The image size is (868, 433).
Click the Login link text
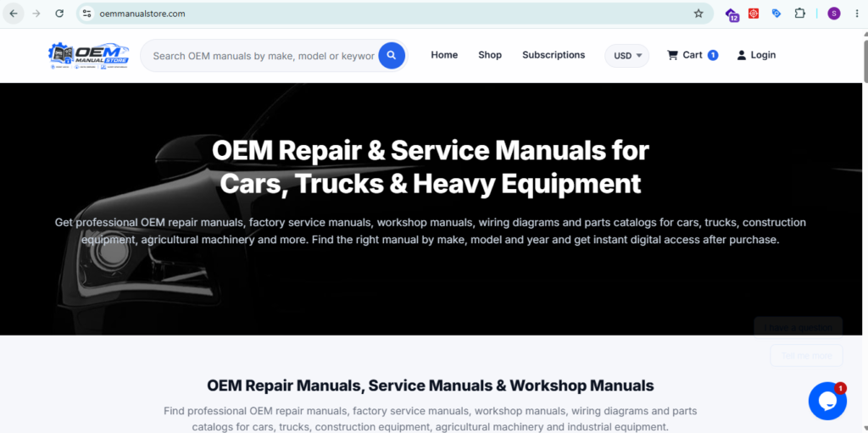click(763, 55)
